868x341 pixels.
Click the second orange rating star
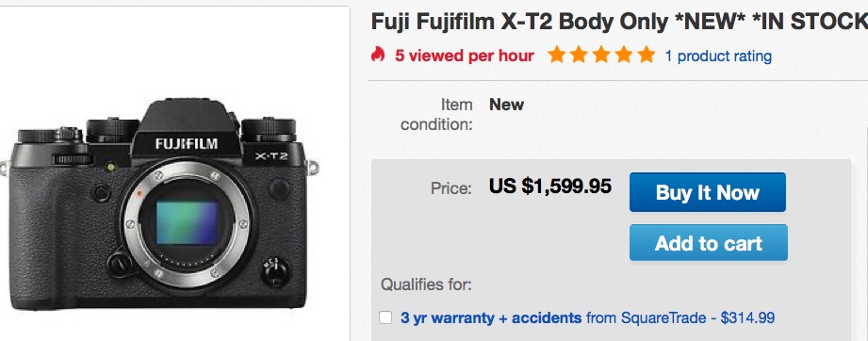pyautogui.click(x=579, y=55)
